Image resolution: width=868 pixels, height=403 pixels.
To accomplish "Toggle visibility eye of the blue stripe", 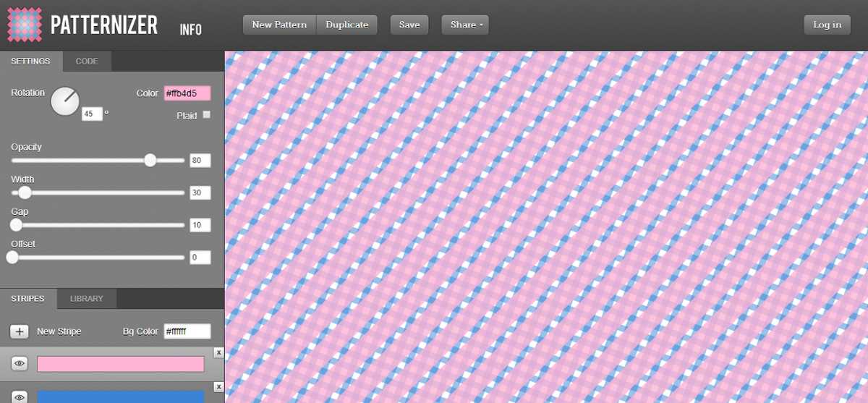I will pos(20,396).
